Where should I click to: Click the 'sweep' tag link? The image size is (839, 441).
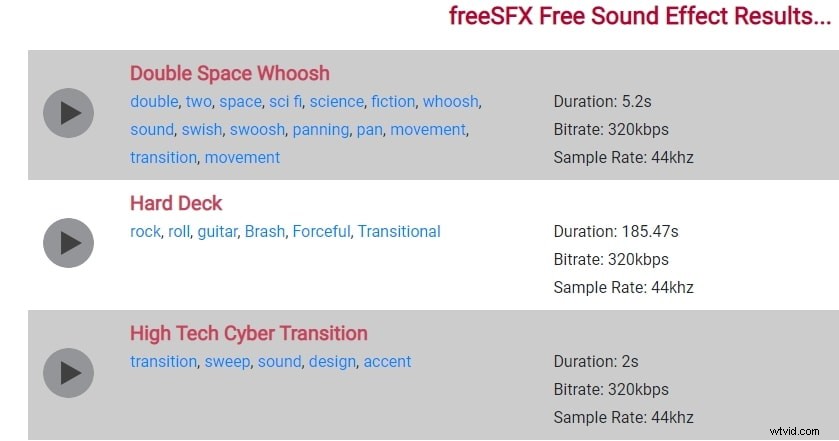227,362
